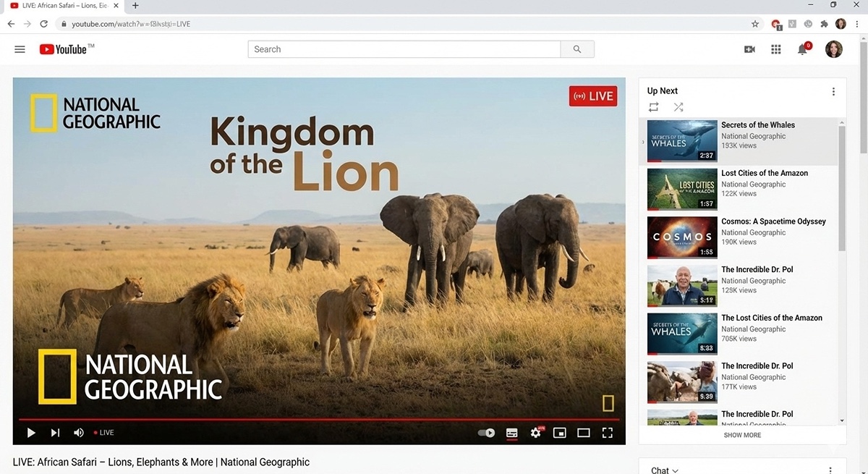Screen dimensions: 868x474
Task: Open Cosmos: A Spacetime Odyssey video
Action: (773, 221)
